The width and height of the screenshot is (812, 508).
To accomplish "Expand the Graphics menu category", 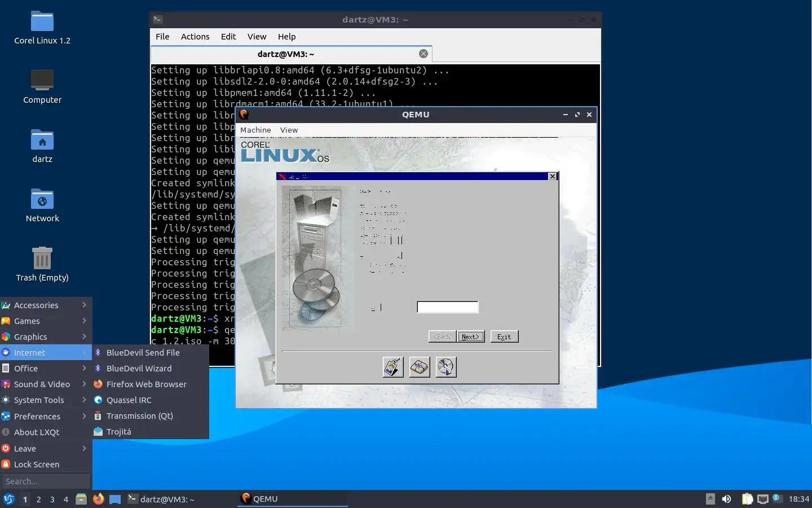I will coord(46,336).
